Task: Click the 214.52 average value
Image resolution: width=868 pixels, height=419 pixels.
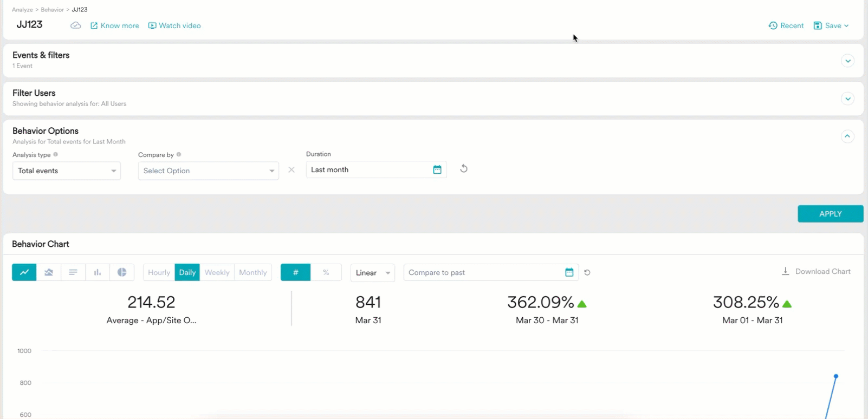Action: click(x=151, y=302)
